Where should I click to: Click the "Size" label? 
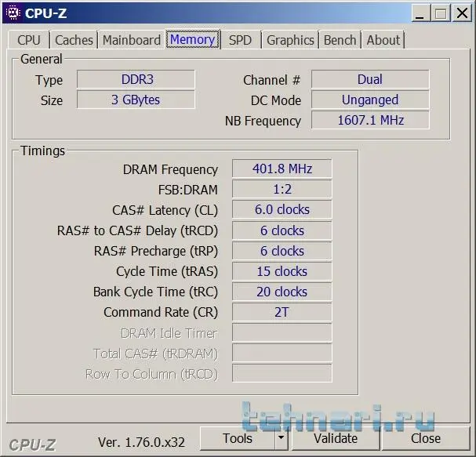point(52,100)
